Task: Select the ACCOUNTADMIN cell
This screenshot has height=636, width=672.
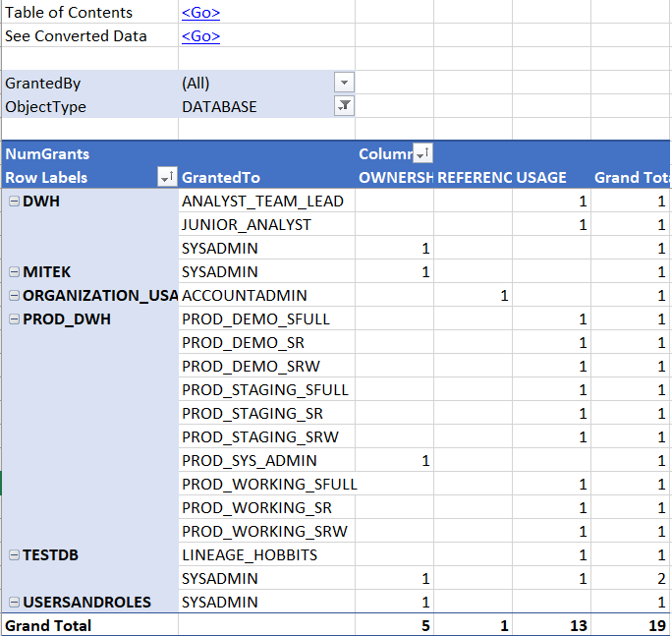Action: (245, 296)
